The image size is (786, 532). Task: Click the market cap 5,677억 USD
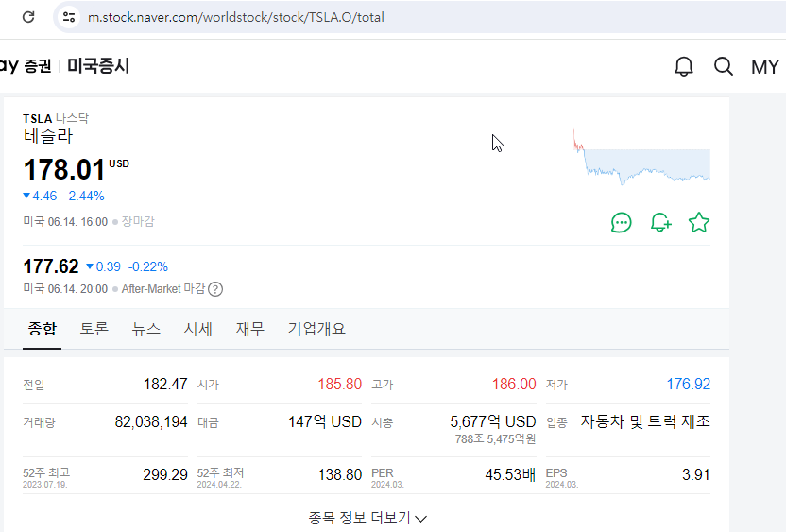pos(493,421)
